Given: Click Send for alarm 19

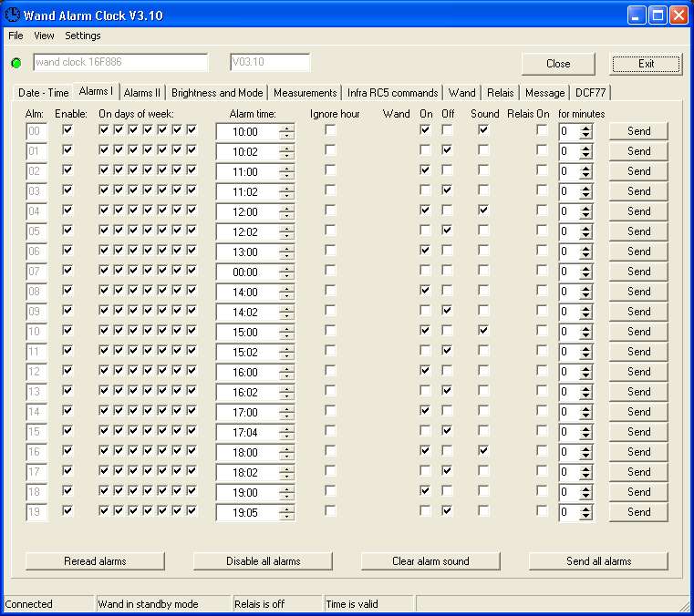Looking at the screenshot, I should coord(638,512).
